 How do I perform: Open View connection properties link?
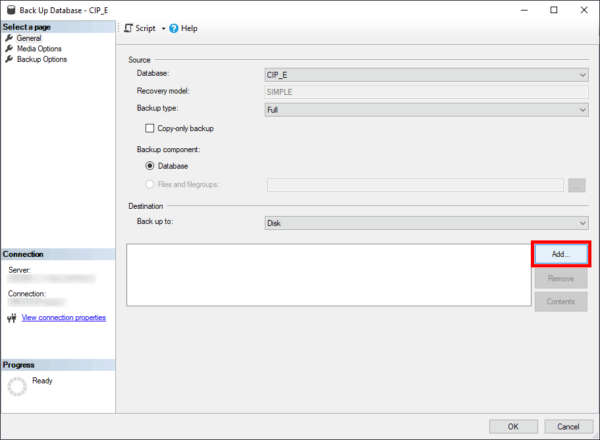[64, 318]
